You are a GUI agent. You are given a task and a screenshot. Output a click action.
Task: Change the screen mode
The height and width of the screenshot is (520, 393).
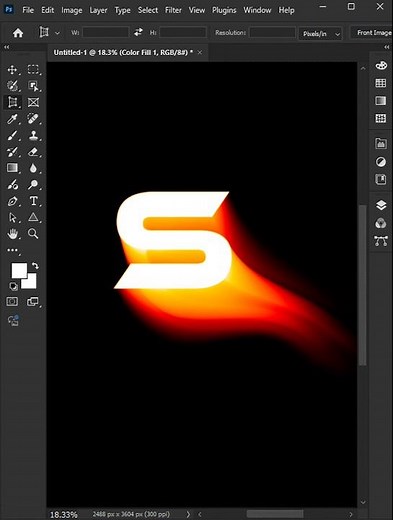coord(32,302)
